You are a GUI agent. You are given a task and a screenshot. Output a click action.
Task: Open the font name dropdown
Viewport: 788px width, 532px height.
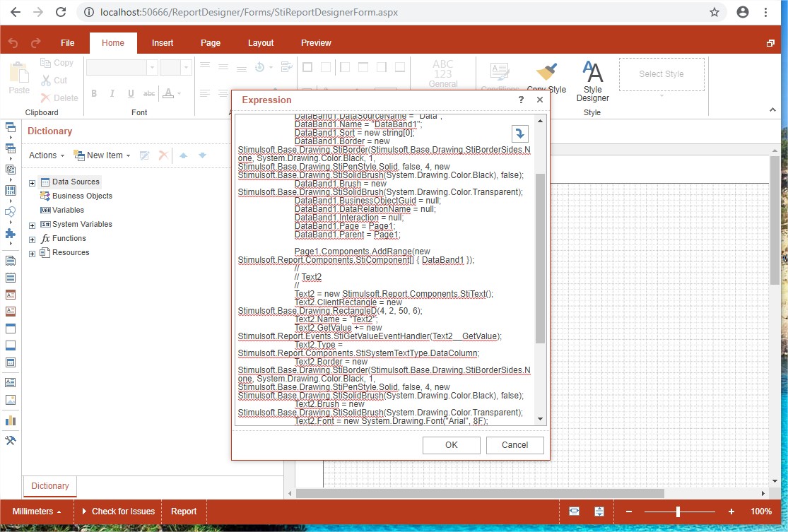[x=152, y=67]
